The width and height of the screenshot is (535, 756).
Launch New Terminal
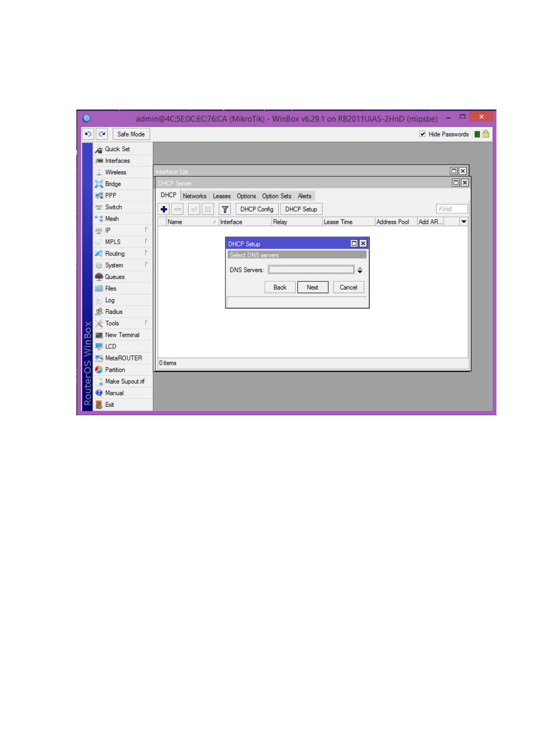pyautogui.click(x=123, y=335)
